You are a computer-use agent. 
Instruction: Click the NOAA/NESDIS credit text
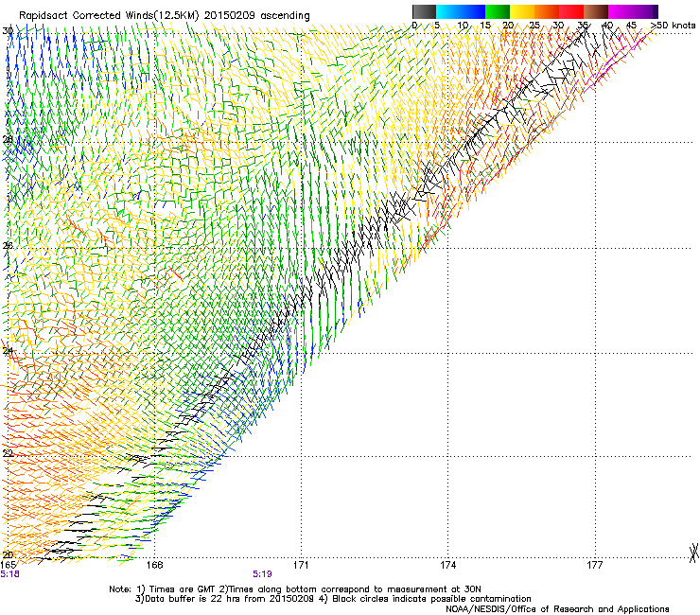point(557,609)
